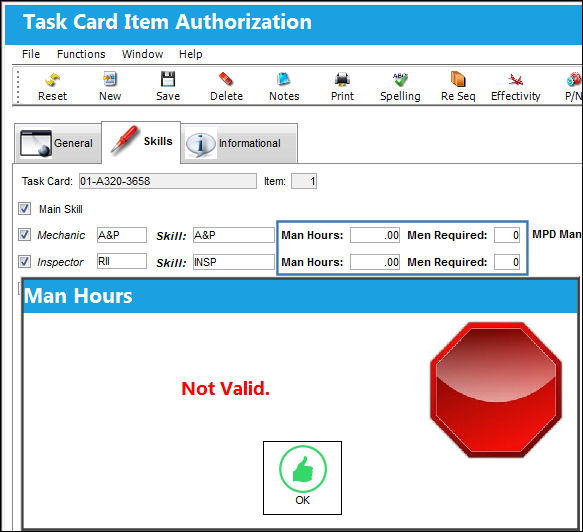Open the Window menu
The image size is (583, 532).
coord(142,54)
